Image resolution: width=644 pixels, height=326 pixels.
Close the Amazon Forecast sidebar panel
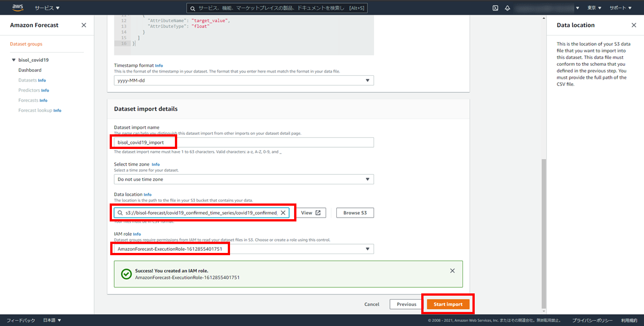click(x=84, y=25)
